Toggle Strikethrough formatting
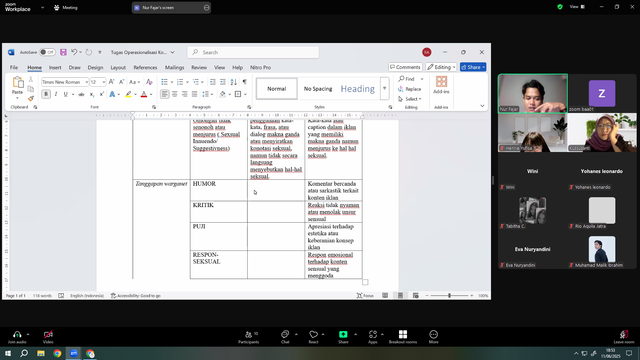 [81, 94]
